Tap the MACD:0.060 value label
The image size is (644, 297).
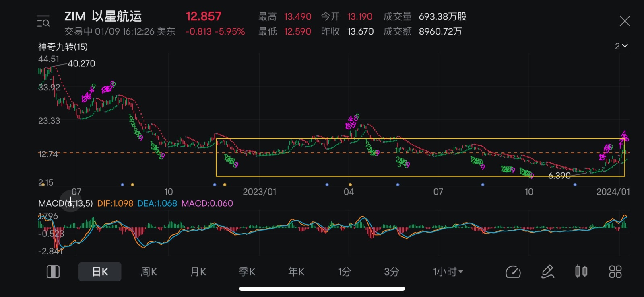207,203
